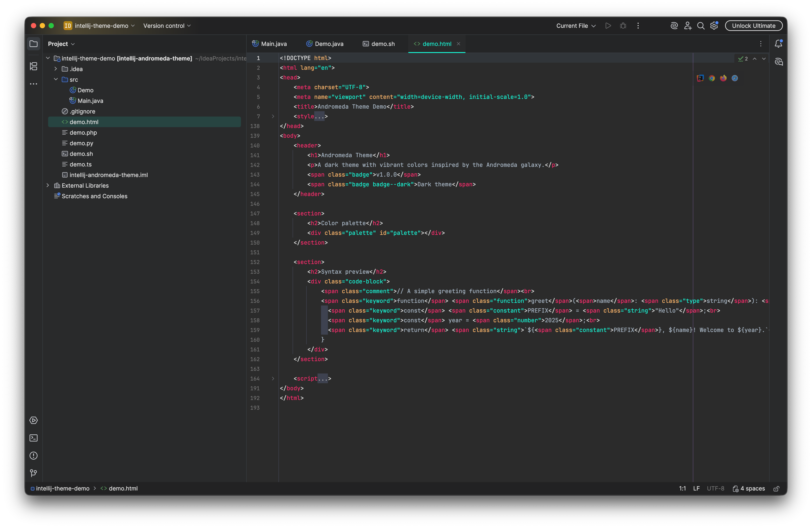
Task: Start a Code With Me session
Action: pyautogui.click(x=688, y=26)
